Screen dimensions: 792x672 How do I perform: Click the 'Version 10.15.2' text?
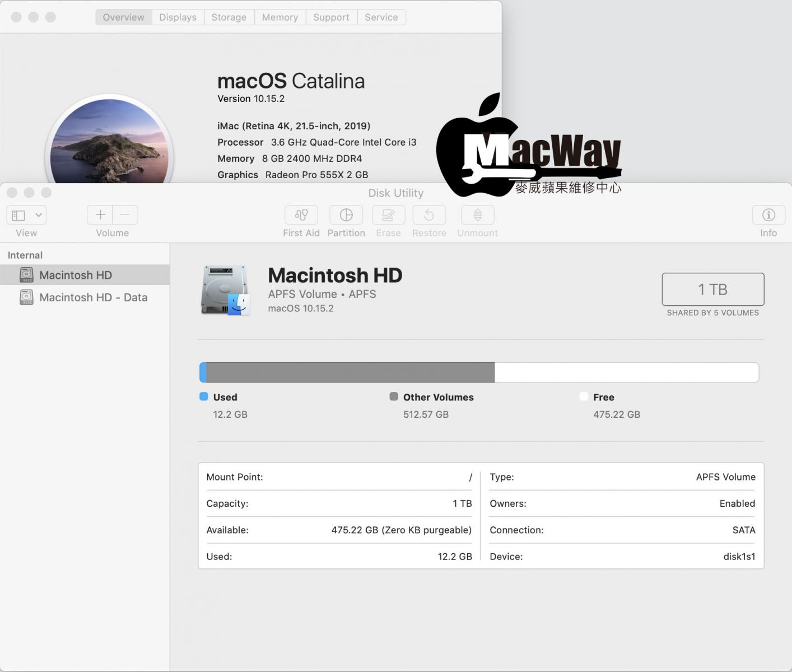pyautogui.click(x=251, y=99)
